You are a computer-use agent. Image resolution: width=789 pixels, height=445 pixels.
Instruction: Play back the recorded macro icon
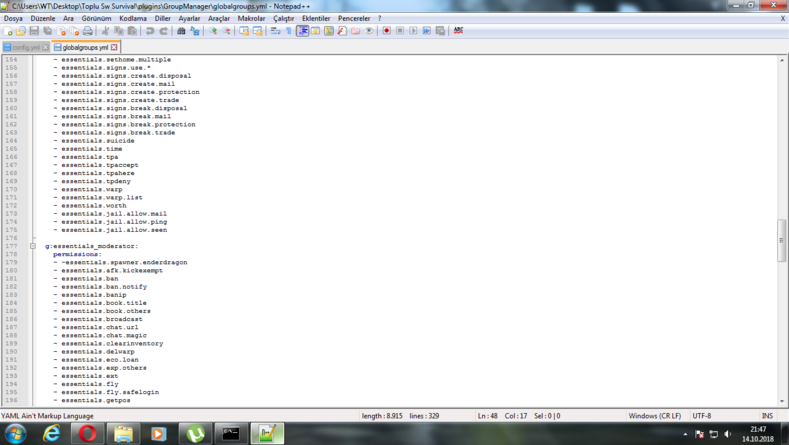pyautogui.click(x=413, y=31)
